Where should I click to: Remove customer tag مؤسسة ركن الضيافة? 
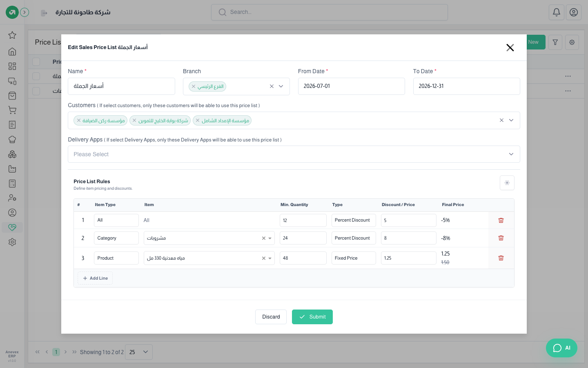tap(79, 121)
